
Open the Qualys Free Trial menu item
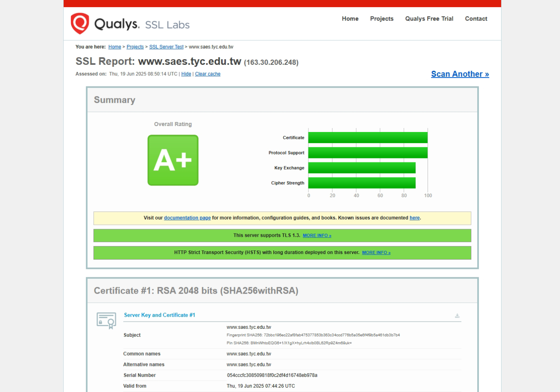point(429,19)
